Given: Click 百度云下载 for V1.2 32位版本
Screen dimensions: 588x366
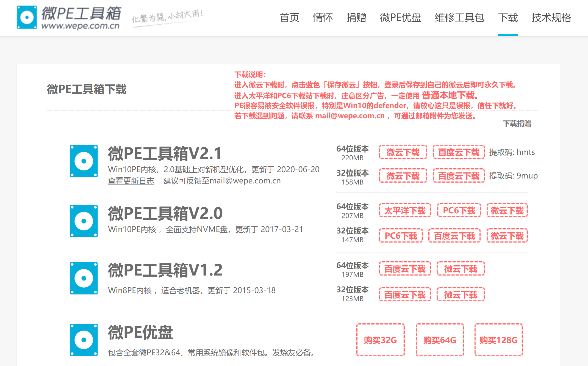Looking at the screenshot, I should pyautogui.click(x=405, y=295).
